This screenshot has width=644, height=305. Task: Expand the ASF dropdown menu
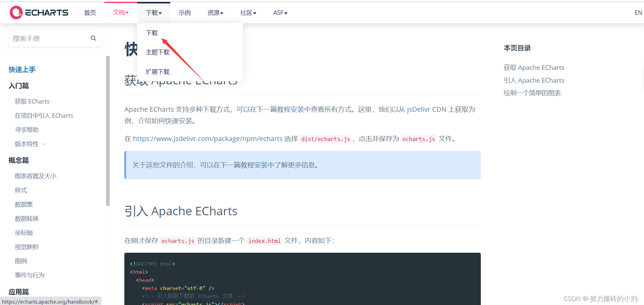point(280,13)
